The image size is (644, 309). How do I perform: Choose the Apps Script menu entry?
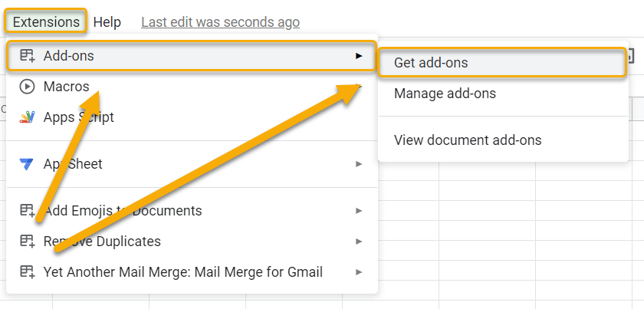coord(192,117)
